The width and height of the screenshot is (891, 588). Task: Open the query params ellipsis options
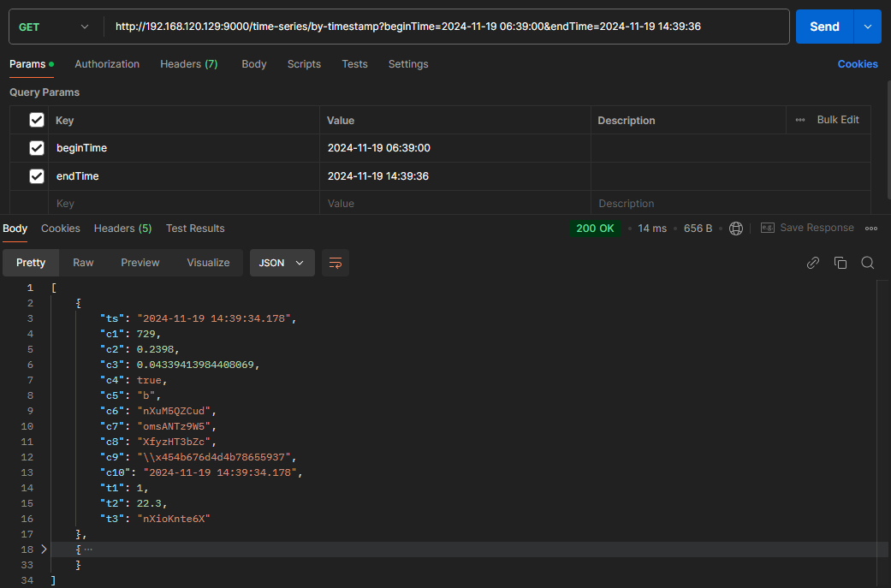[x=800, y=120]
